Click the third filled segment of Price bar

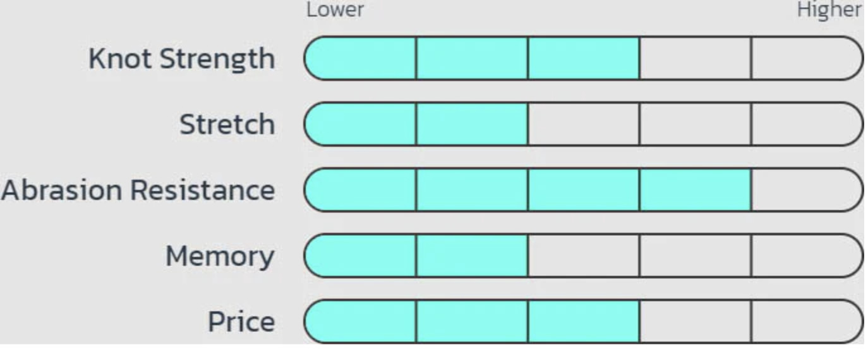point(583,321)
